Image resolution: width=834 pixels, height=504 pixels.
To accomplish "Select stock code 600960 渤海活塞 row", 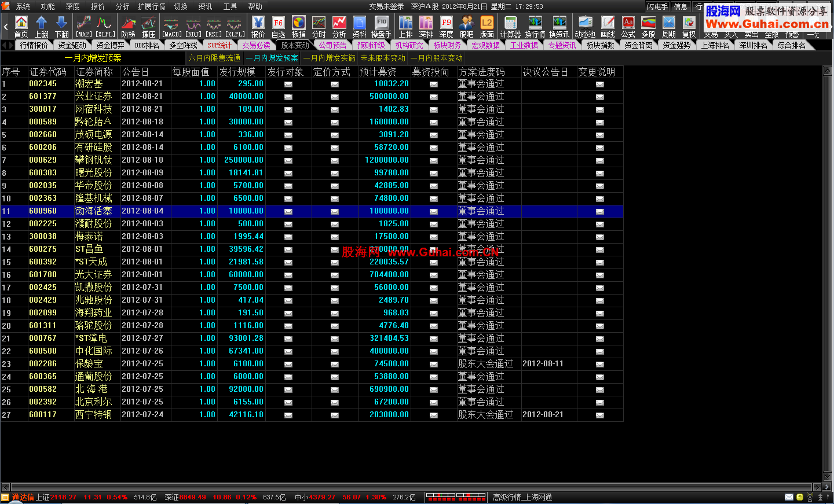I will [x=312, y=211].
